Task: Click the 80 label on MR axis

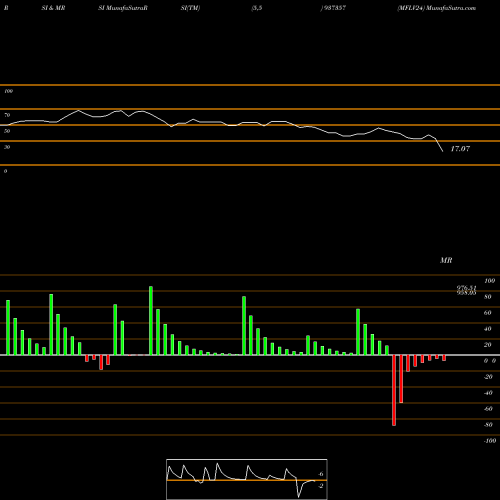Action: pos(488,297)
